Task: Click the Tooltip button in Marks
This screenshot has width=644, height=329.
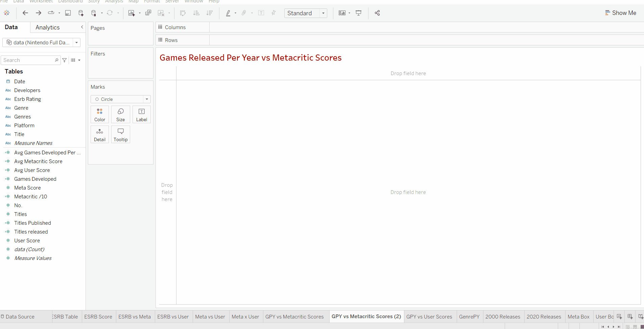Action: [x=120, y=134]
